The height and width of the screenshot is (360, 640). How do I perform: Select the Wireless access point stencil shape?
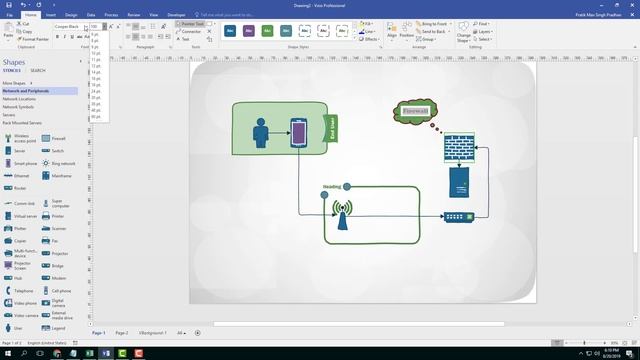tap(20, 138)
